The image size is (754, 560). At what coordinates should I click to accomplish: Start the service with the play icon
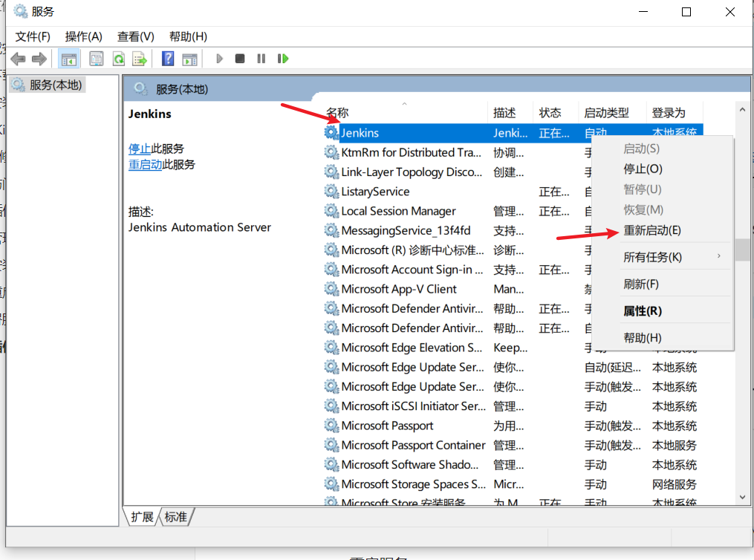tap(220, 59)
